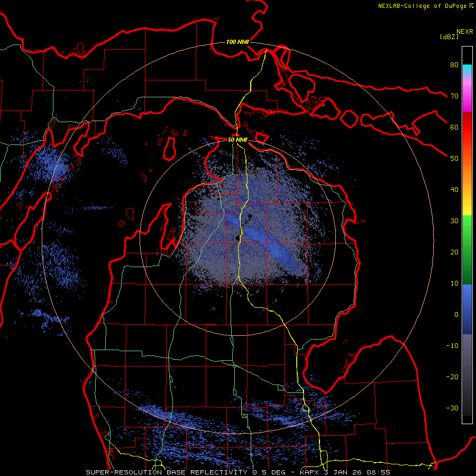Click the Super-Resolution Base Reflectivity caption
Viewport: 476px width, 476px height.
238,472
